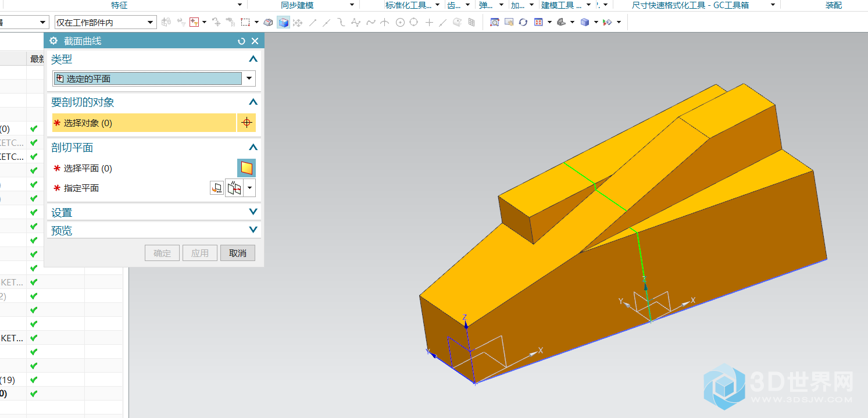
Task: Toggle the highlighted blue cube selection icon
Action: pyautogui.click(x=284, y=23)
